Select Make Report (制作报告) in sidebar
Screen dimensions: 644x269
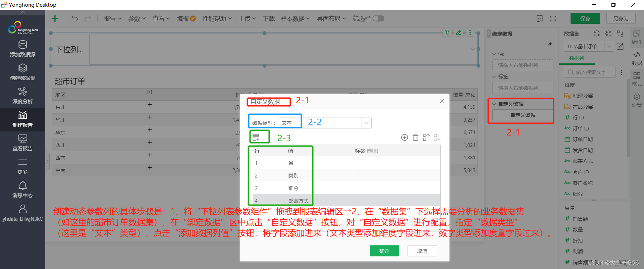[x=22, y=119]
